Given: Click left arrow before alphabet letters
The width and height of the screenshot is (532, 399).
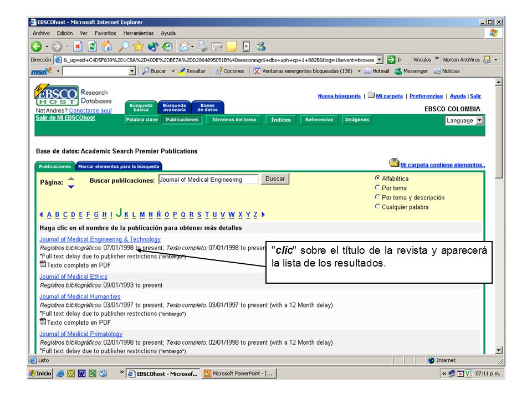Looking at the screenshot, I should pos(42,214).
